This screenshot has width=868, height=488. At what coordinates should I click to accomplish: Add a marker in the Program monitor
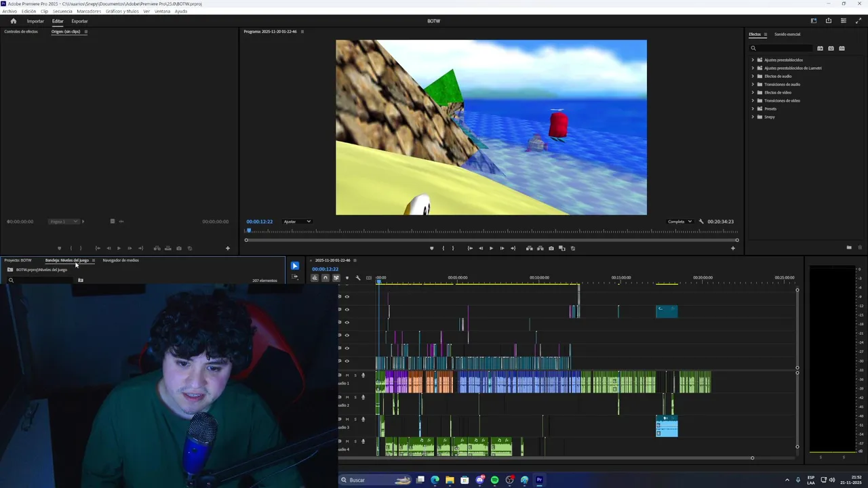[x=432, y=248]
